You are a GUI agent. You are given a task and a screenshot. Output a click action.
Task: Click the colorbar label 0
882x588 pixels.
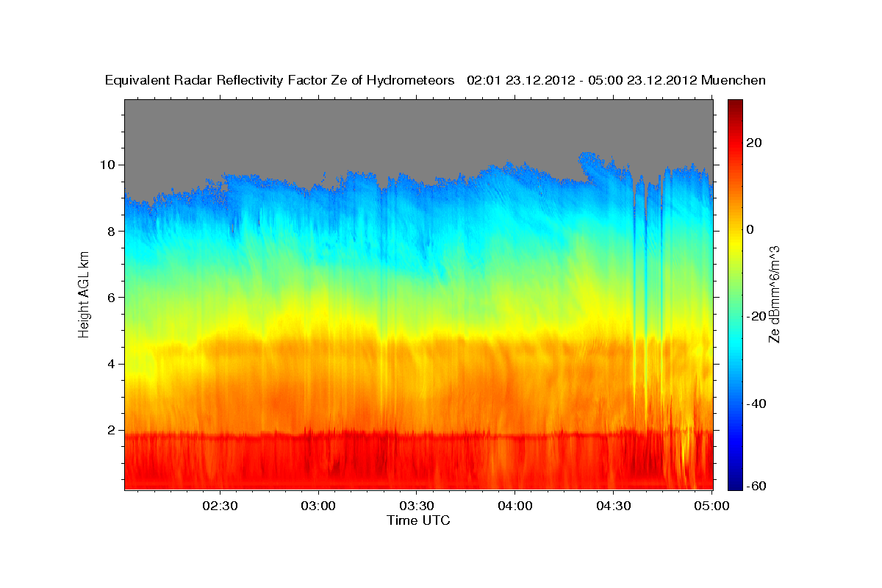pyautogui.click(x=751, y=229)
